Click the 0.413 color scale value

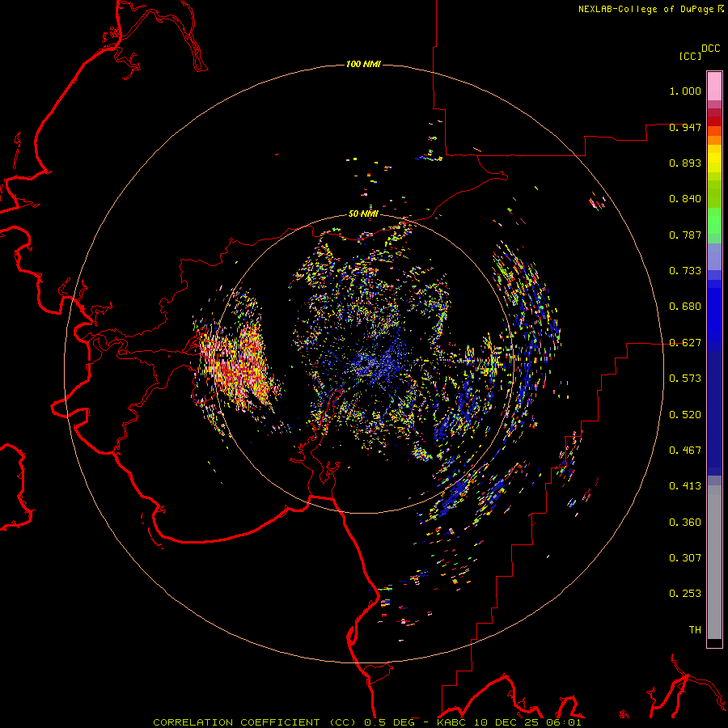[685, 486]
